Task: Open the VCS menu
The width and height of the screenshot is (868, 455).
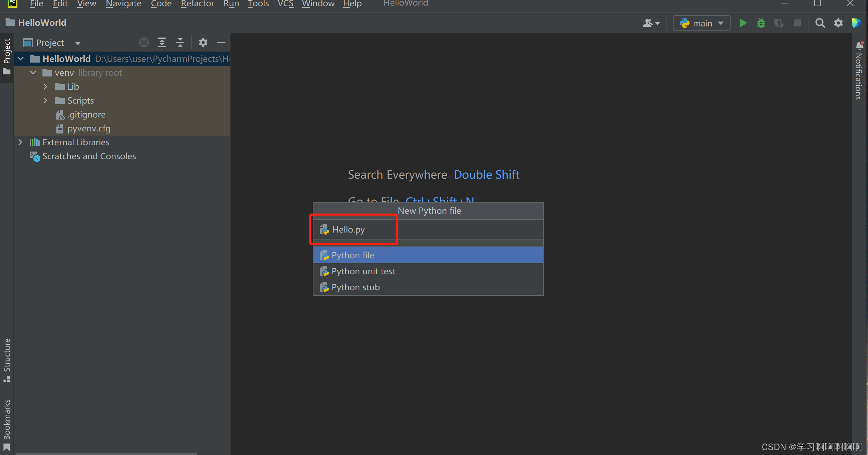Action: click(x=286, y=4)
